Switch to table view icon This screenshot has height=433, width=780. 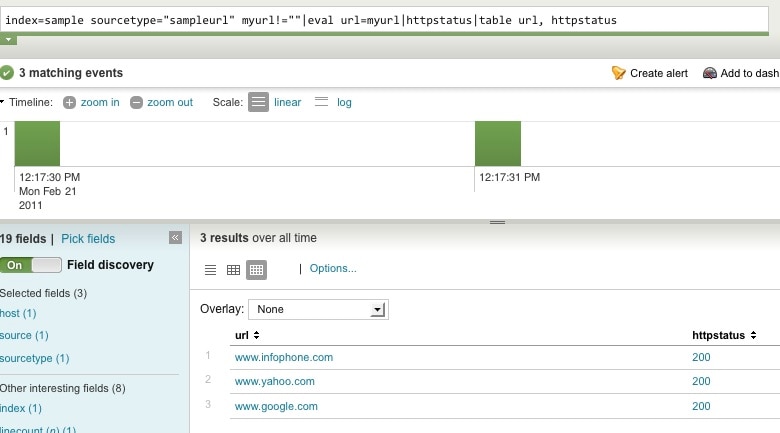tap(233, 269)
